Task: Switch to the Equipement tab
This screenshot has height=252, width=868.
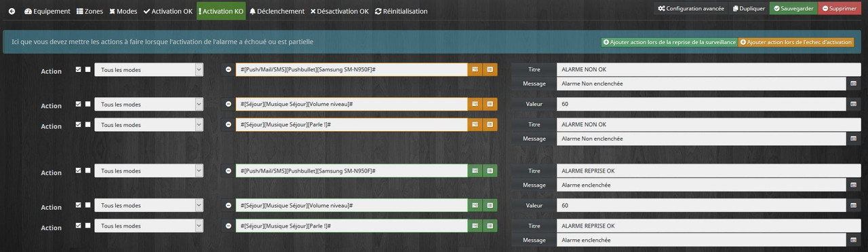Action: point(47,11)
